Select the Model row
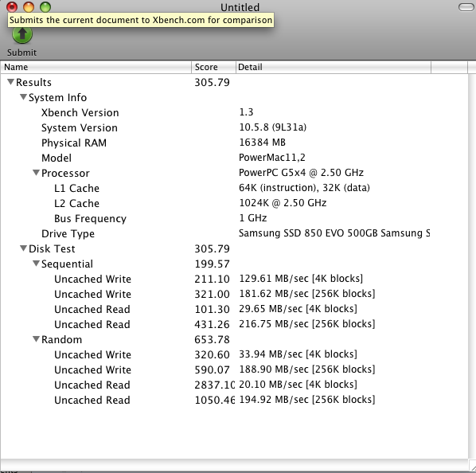The width and height of the screenshot is (476, 473). pyautogui.click(x=234, y=158)
